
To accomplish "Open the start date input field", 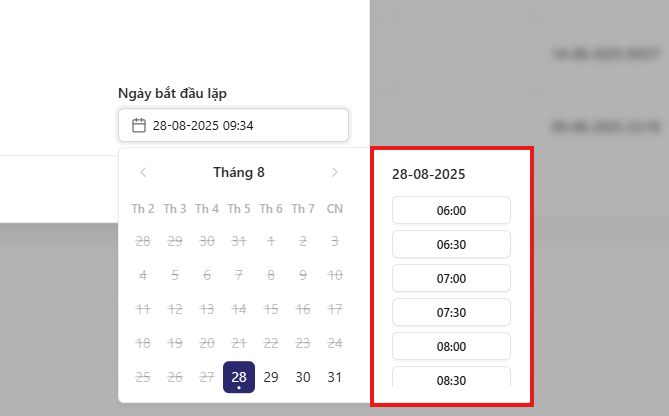I will coord(234,125).
